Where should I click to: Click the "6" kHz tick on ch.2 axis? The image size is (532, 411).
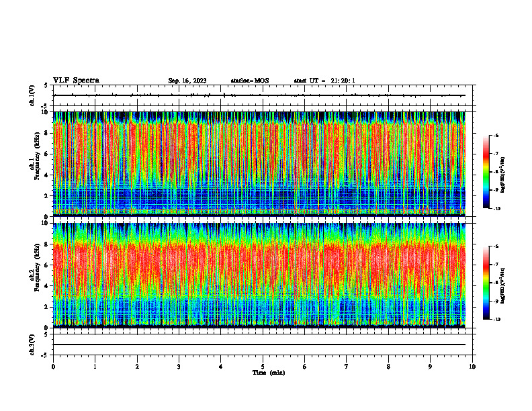(x=47, y=265)
